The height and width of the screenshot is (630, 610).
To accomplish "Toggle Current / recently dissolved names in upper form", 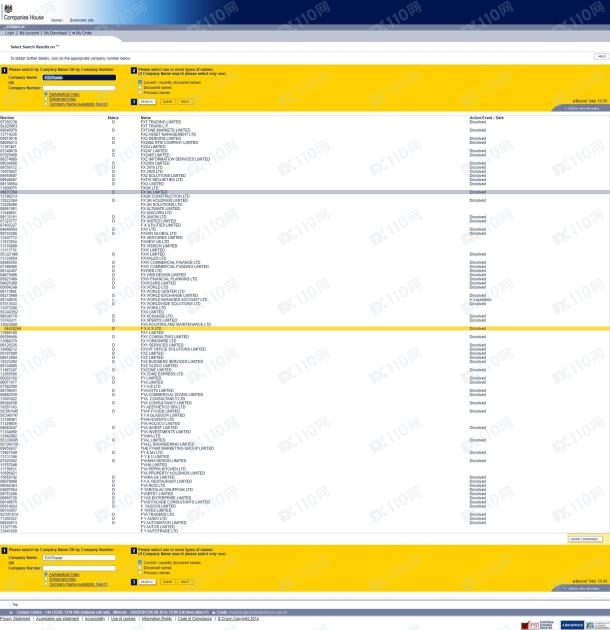I will [x=140, y=82].
